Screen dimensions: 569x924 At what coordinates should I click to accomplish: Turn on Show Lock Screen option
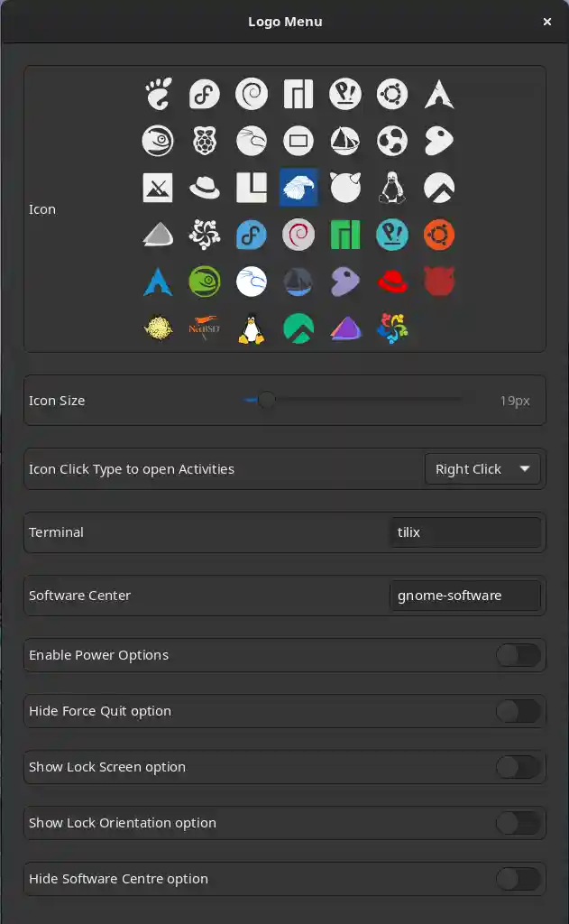coord(519,767)
